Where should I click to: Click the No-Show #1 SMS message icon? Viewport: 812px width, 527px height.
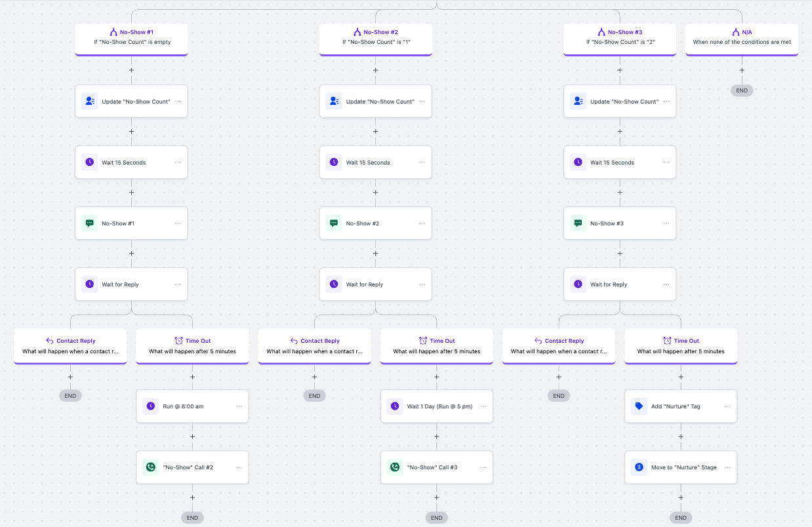pos(90,224)
